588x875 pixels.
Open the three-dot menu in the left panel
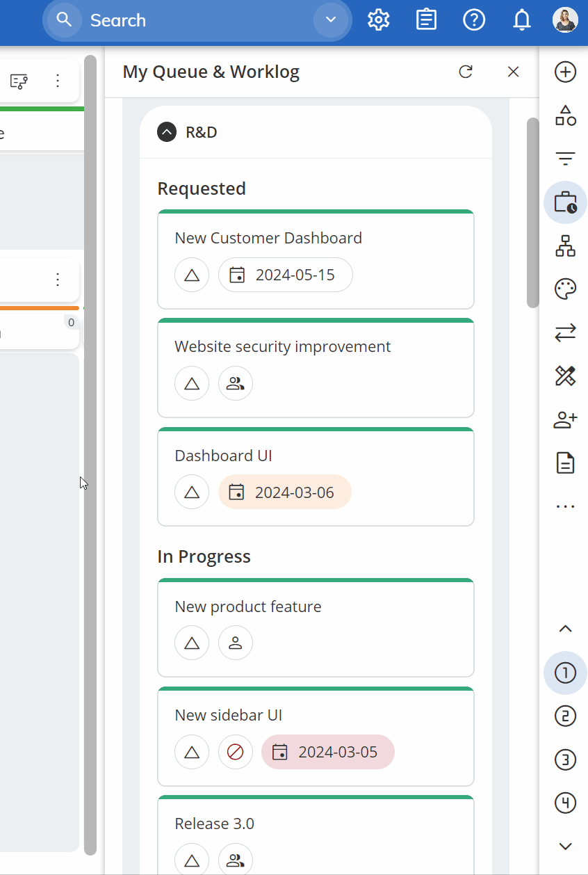pos(58,81)
